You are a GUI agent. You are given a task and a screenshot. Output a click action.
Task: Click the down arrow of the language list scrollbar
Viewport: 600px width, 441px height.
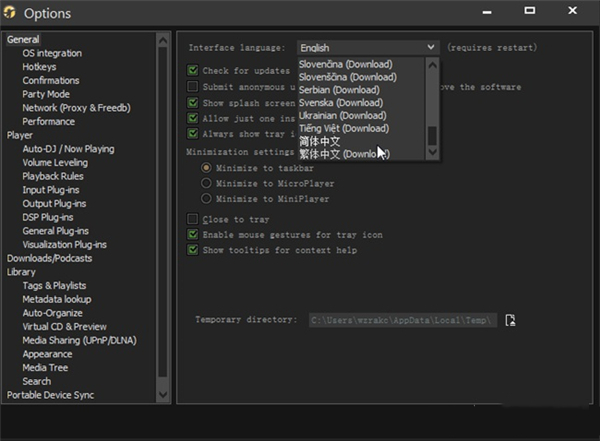[x=432, y=152]
